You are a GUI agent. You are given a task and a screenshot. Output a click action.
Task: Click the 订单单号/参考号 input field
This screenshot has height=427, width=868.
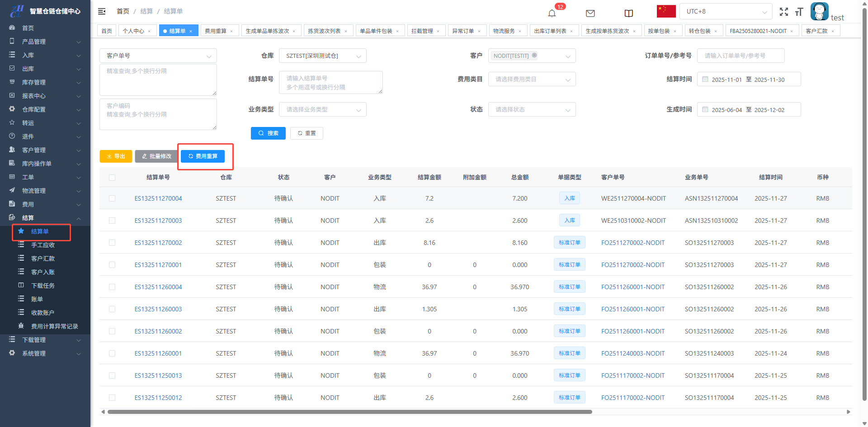(x=740, y=56)
